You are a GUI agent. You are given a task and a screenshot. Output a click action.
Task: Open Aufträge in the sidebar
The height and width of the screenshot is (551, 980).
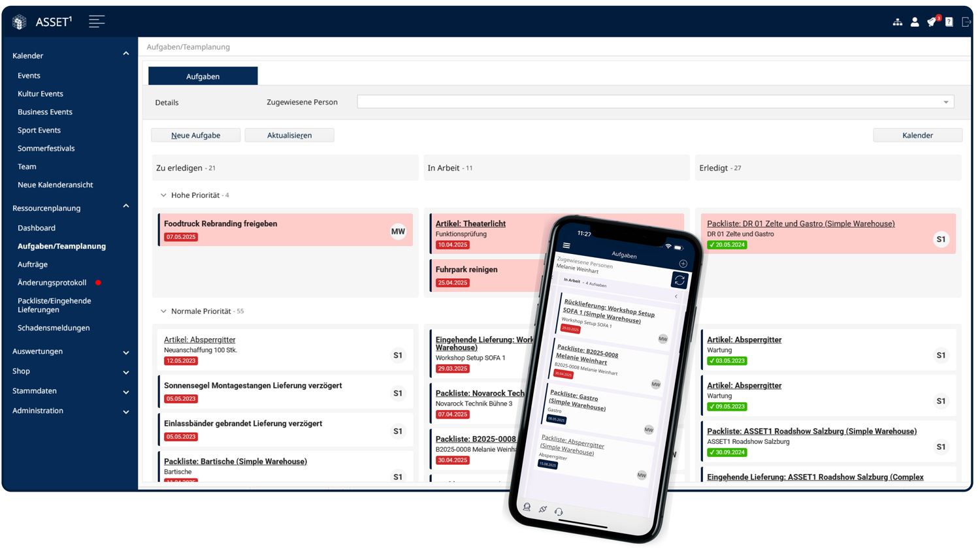33,264
